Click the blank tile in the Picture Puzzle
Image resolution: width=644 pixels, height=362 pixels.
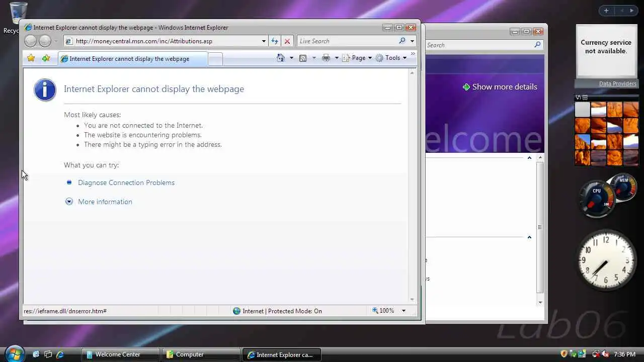(583, 109)
